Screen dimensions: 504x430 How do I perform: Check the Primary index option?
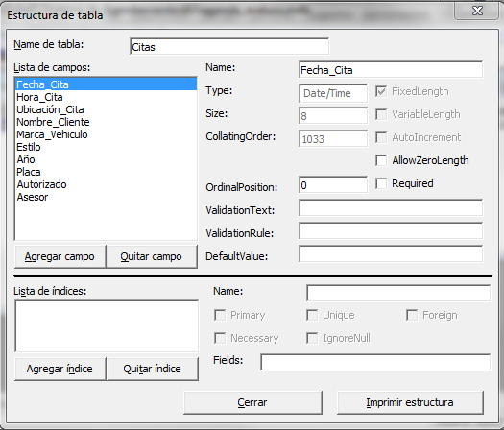220,315
